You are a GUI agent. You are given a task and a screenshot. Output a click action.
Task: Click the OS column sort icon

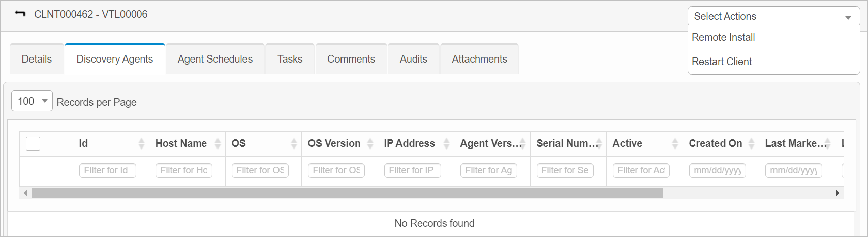[x=294, y=144]
